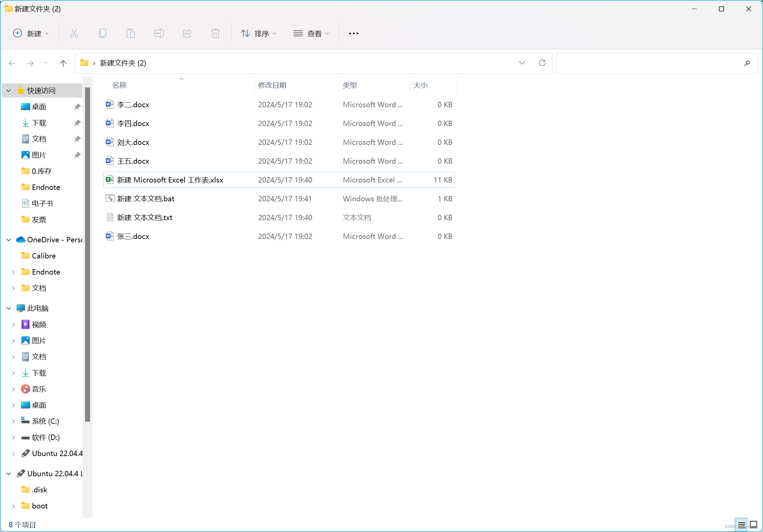
Task: Expand the 下载 node under 此电脑
Action: pos(13,373)
